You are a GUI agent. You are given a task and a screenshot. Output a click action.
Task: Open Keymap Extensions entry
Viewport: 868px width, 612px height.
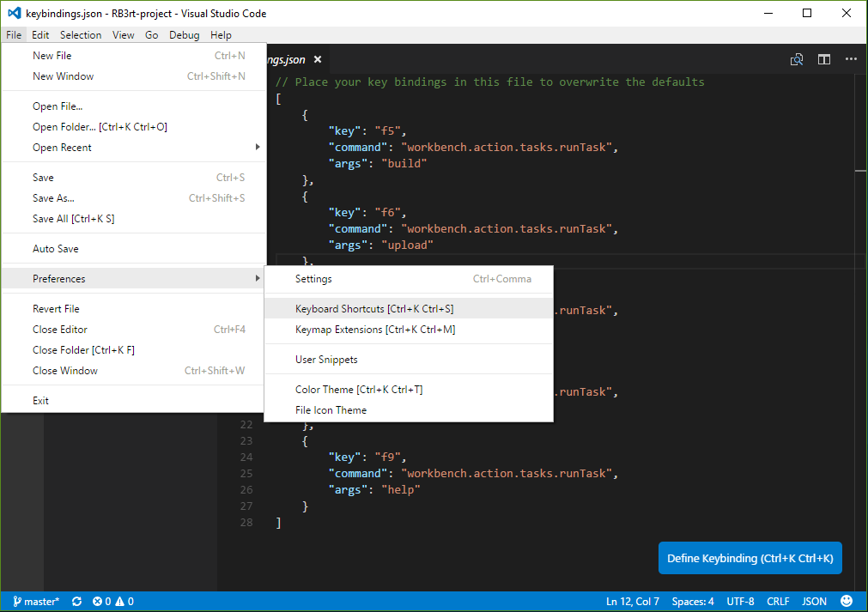click(409, 330)
